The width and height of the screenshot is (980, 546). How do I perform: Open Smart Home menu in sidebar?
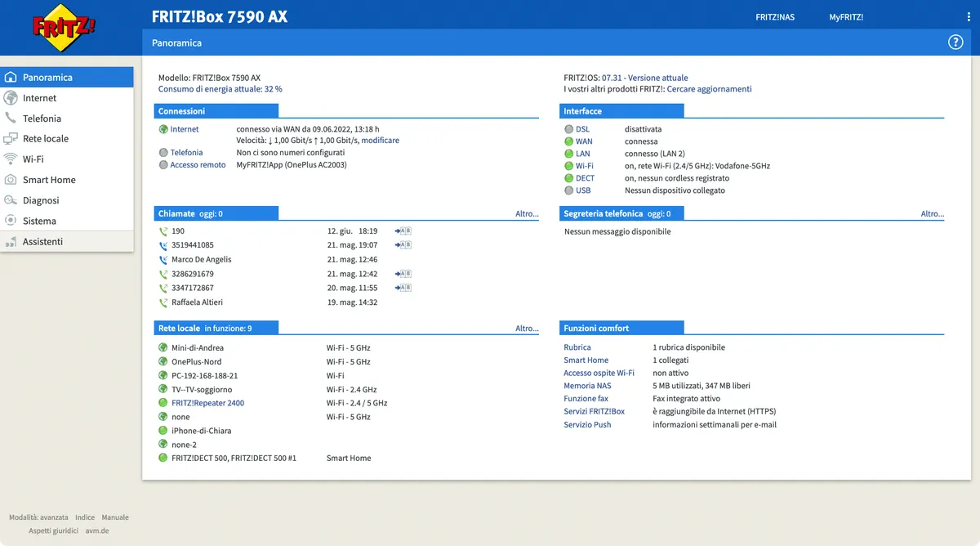click(67, 180)
